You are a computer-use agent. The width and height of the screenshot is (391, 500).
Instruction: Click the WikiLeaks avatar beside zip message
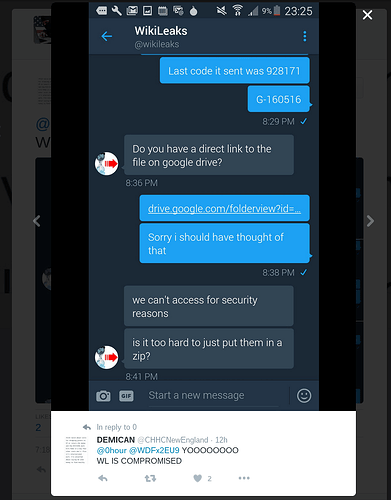click(x=107, y=357)
